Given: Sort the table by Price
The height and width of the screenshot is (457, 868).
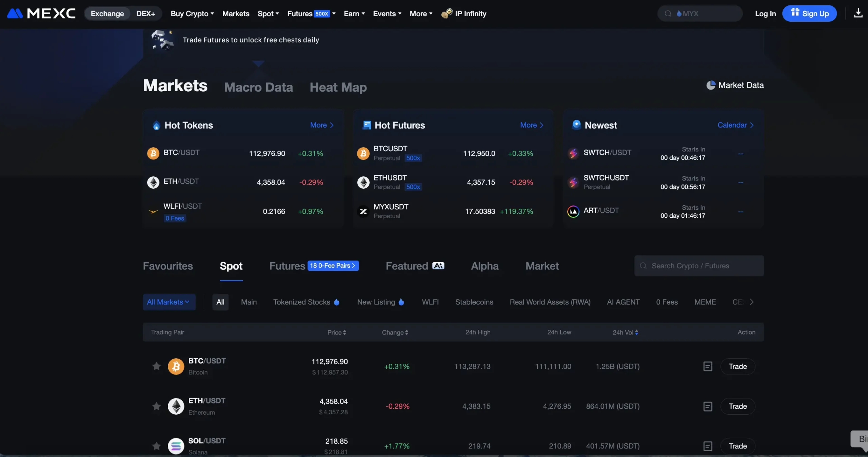Looking at the screenshot, I should [x=337, y=332].
